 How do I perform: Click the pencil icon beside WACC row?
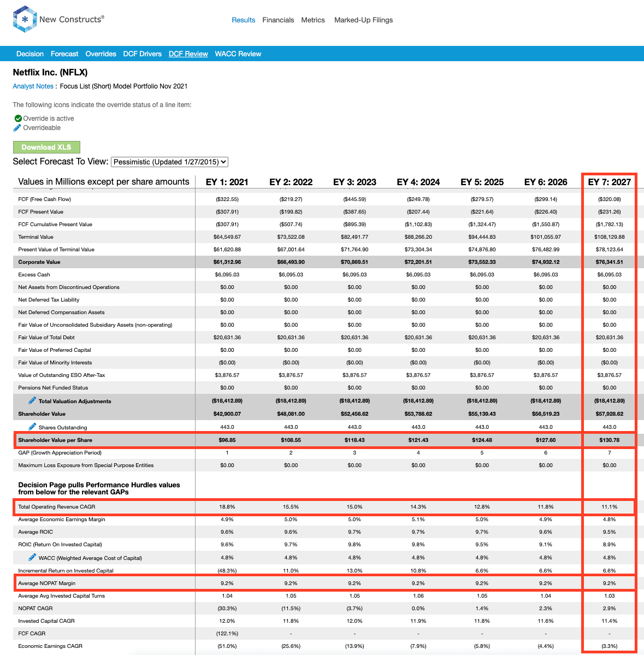[x=32, y=557]
